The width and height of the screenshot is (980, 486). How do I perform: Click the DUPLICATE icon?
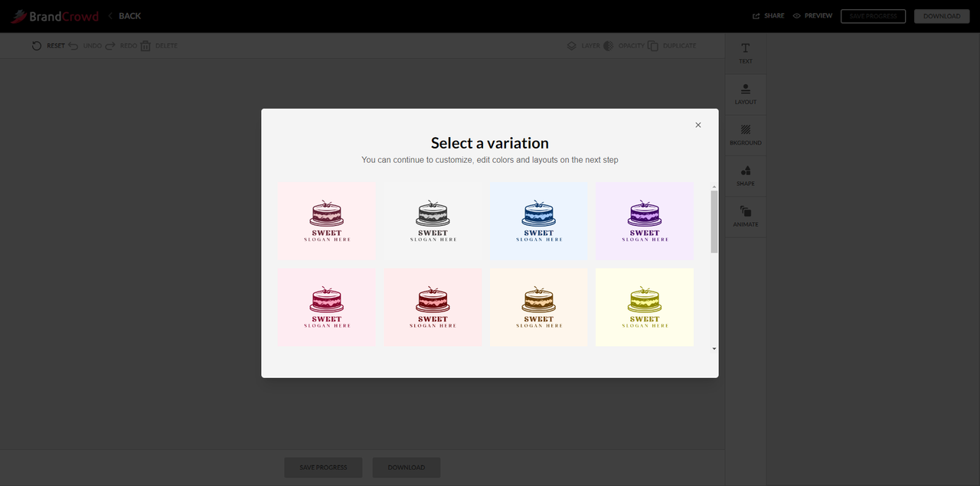click(x=653, y=46)
